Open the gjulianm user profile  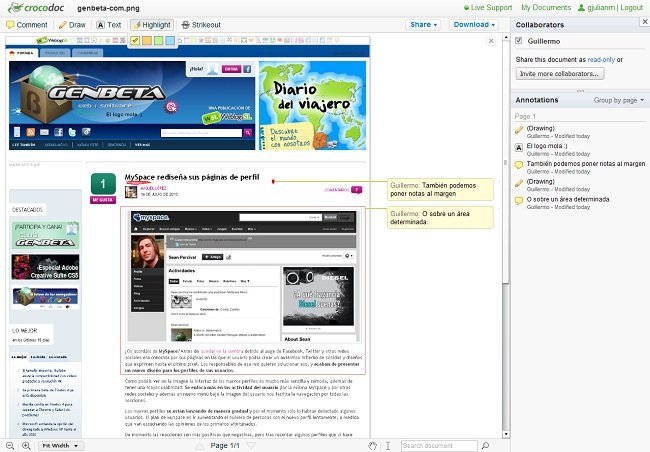(x=597, y=7)
